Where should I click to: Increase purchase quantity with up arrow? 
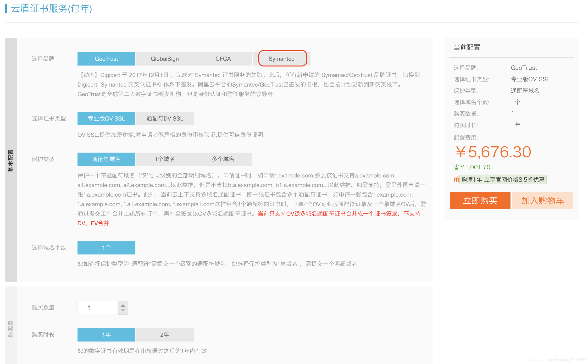(x=123, y=305)
